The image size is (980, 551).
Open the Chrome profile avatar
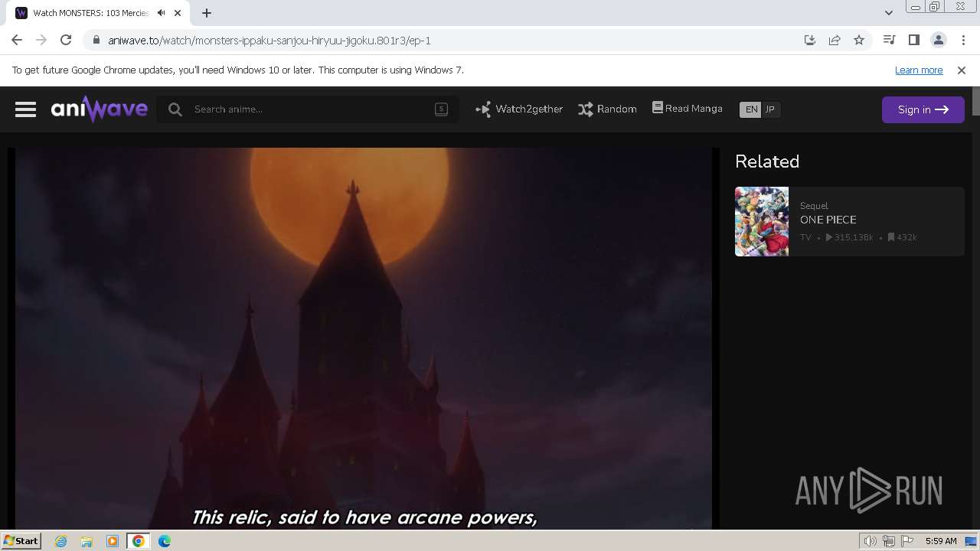[939, 41]
